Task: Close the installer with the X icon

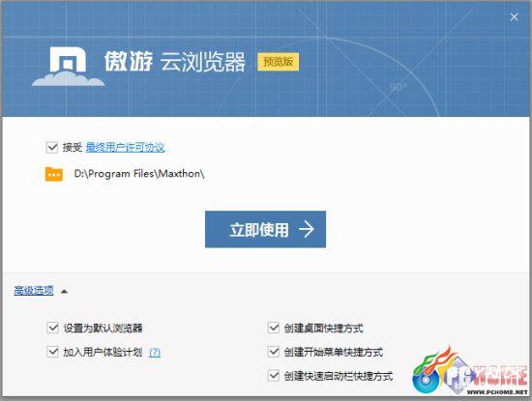Action: pos(514,17)
